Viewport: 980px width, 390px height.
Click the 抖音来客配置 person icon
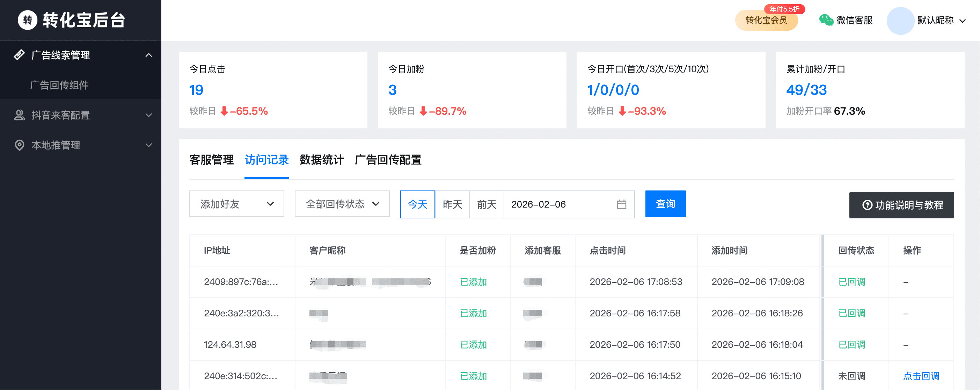pyautogui.click(x=19, y=115)
